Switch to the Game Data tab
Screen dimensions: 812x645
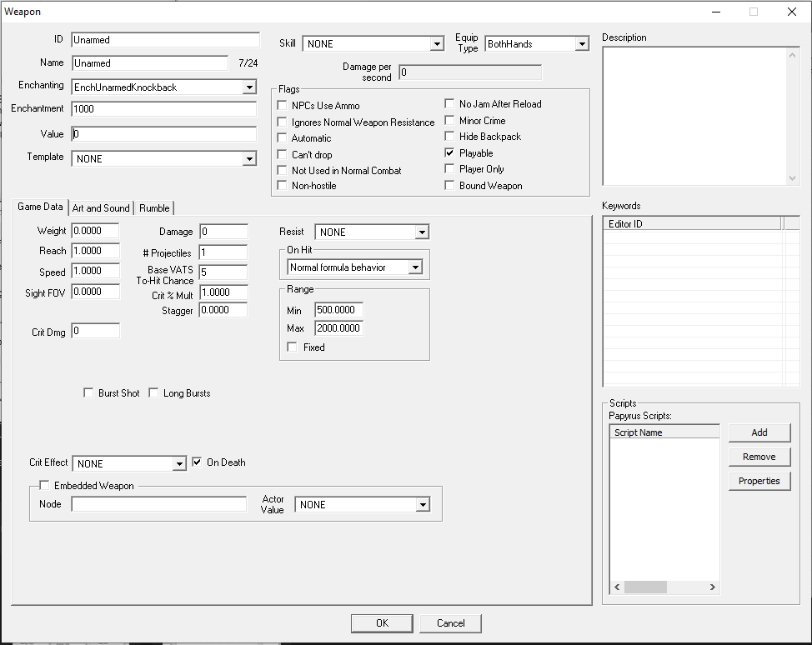40,207
